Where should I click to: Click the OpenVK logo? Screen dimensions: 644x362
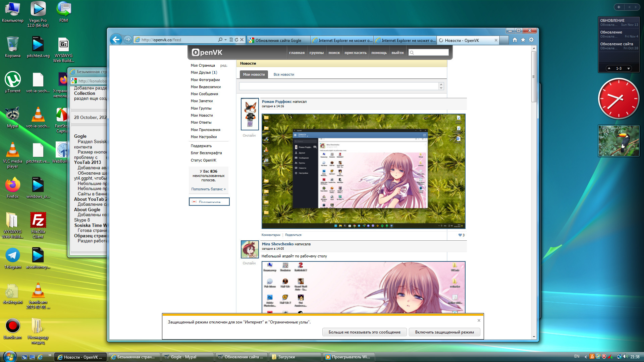pos(207,53)
